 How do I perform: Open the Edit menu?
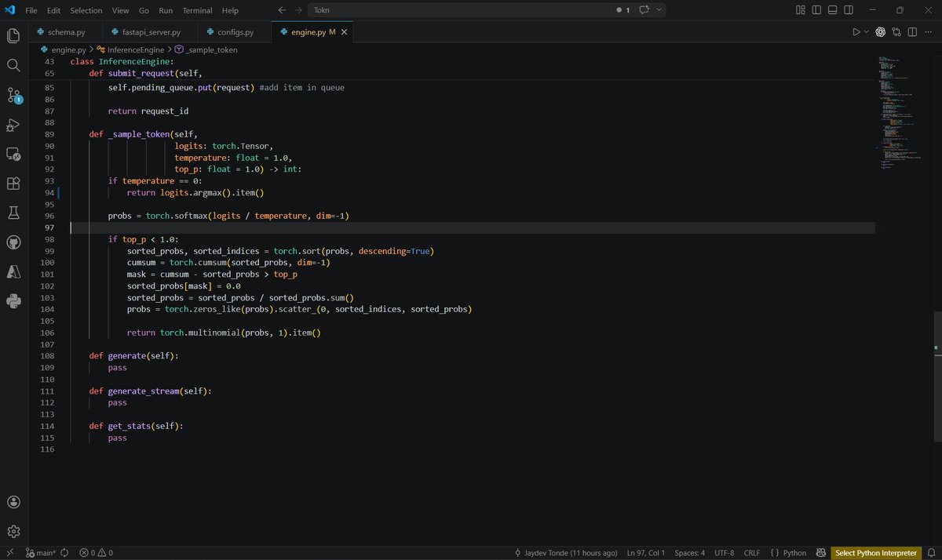pyautogui.click(x=53, y=11)
